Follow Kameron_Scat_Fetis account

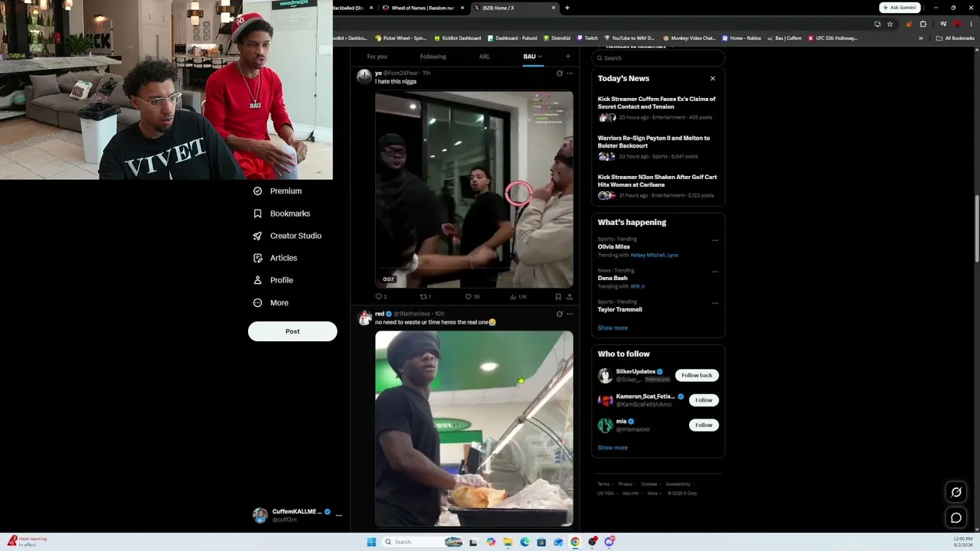[704, 400]
